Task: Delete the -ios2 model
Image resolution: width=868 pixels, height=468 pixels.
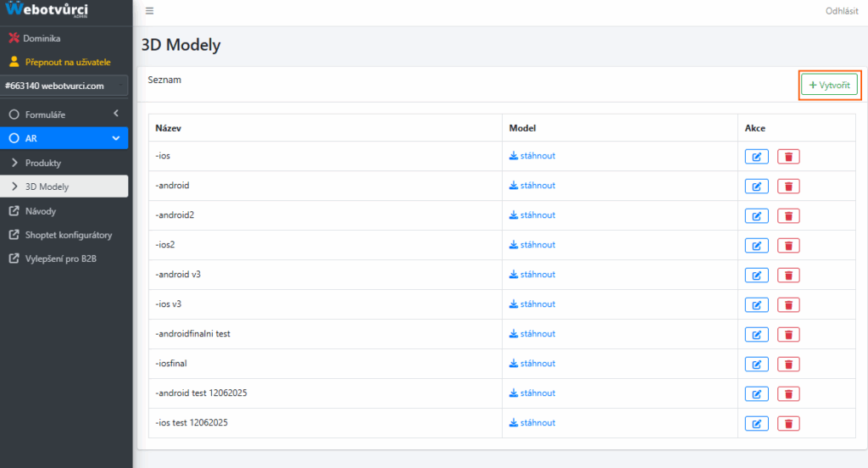Action: tap(788, 245)
